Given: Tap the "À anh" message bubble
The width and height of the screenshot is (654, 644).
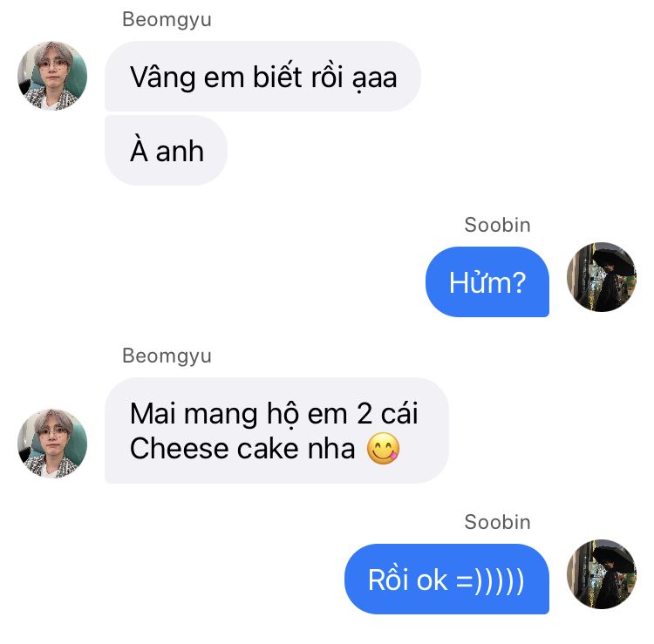Looking at the screenshot, I should 167,151.
